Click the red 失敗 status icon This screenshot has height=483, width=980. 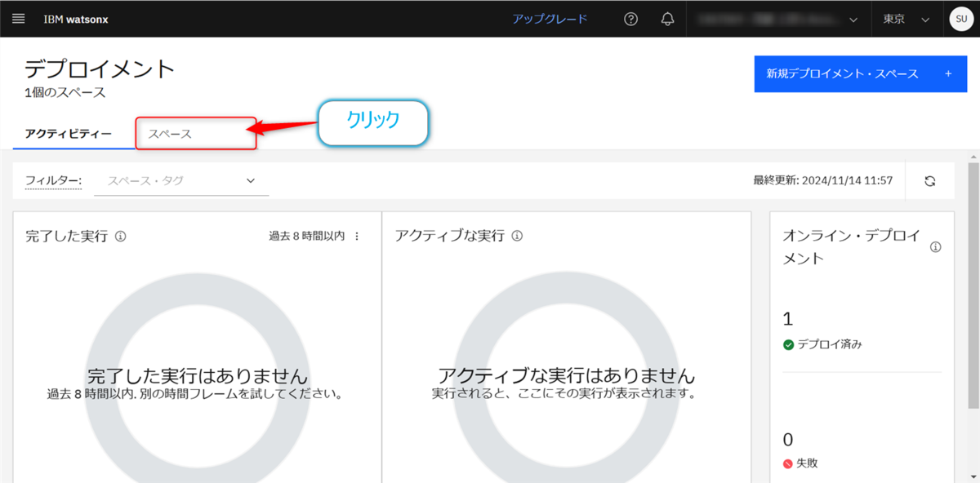[x=788, y=463]
